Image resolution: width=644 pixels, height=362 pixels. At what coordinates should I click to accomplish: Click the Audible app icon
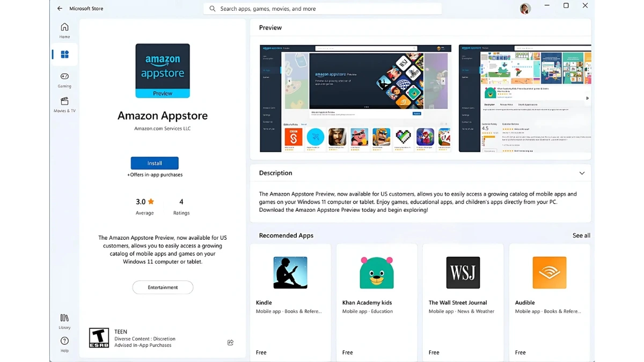[550, 272]
